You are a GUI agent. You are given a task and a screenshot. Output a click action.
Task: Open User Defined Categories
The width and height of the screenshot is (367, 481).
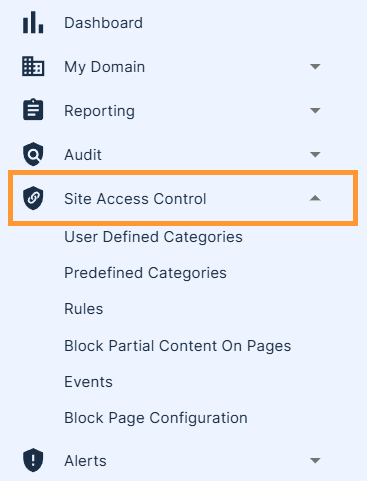coord(153,237)
